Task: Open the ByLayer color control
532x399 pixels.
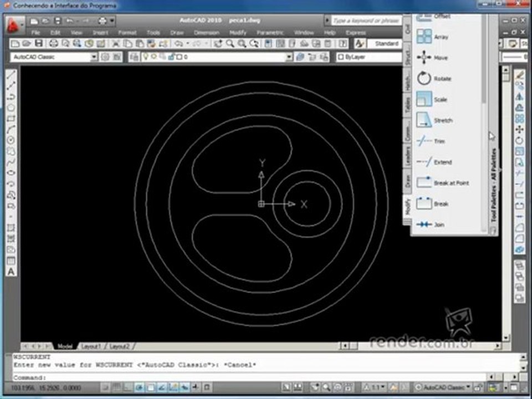Action: pyautogui.click(x=369, y=57)
